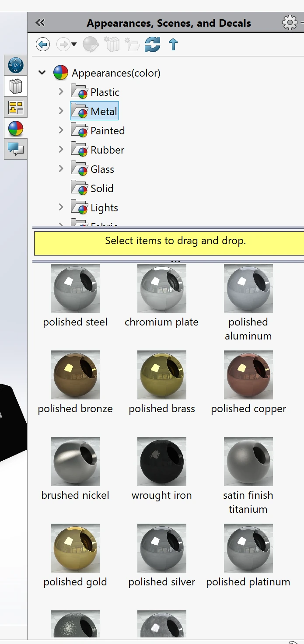Open the View Palette side tab
Screen dimensions: 304x644
pos(16,107)
